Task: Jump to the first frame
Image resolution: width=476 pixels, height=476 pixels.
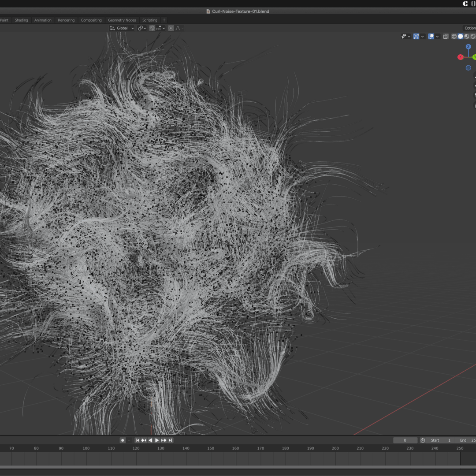Action: (137, 440)
